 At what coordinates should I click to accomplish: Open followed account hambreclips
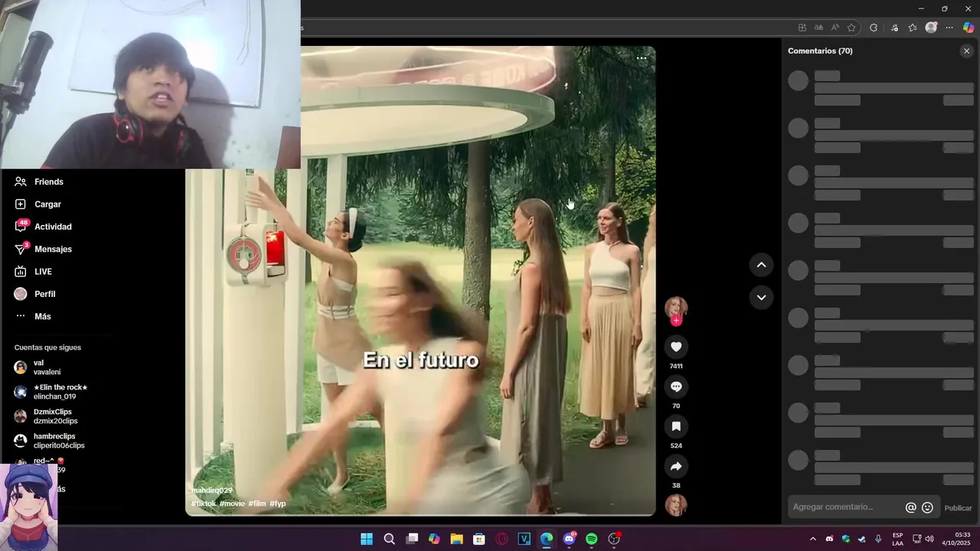[49, 441]
